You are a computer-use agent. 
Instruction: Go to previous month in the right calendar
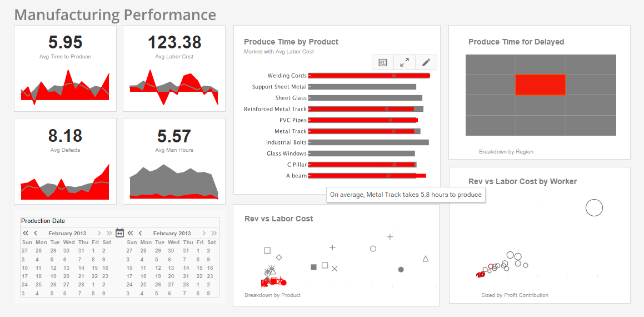point(141,233)
